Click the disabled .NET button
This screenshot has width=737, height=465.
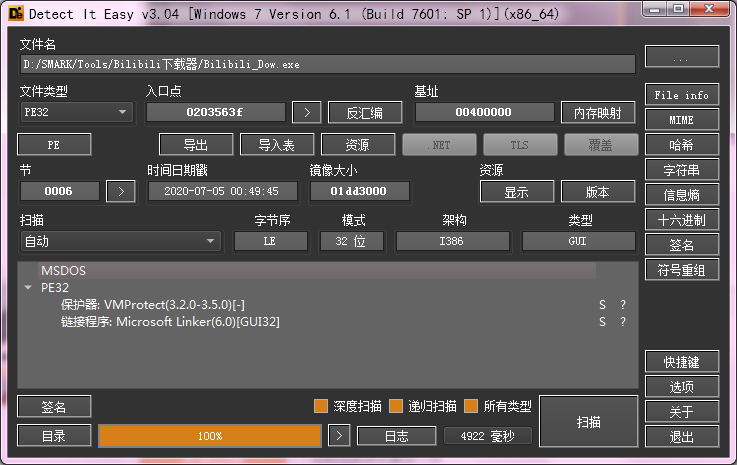pos(439,145)
